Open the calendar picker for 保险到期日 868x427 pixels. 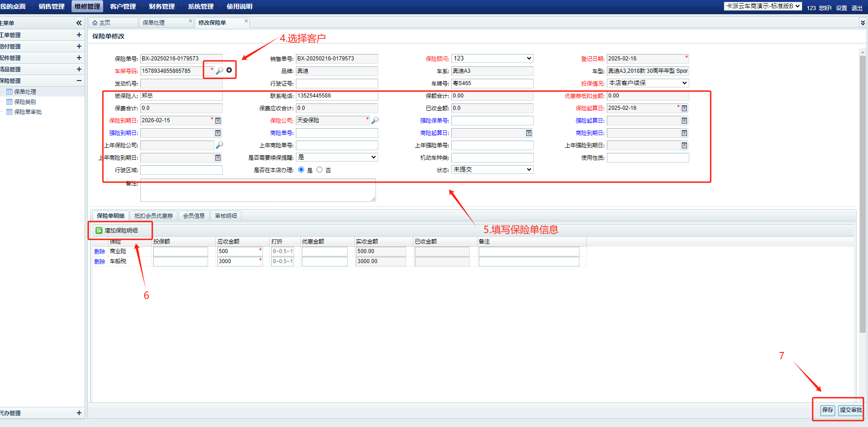coord(218,120)
